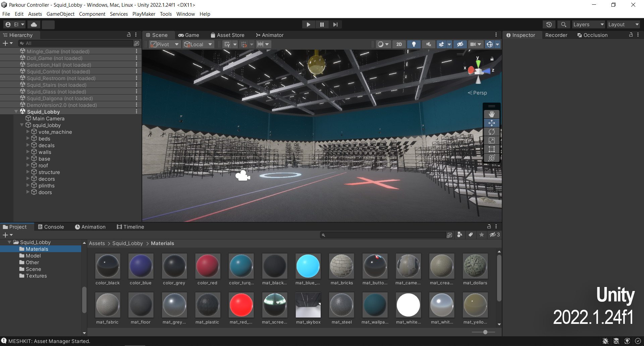This screenshot has height=346, width=644.
Task: Toggle Gizmos visibility button
Action: coord(489,44)
